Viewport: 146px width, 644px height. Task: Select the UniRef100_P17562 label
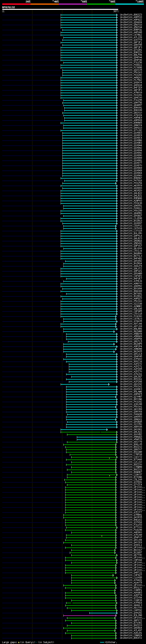(x=131, y=80)
